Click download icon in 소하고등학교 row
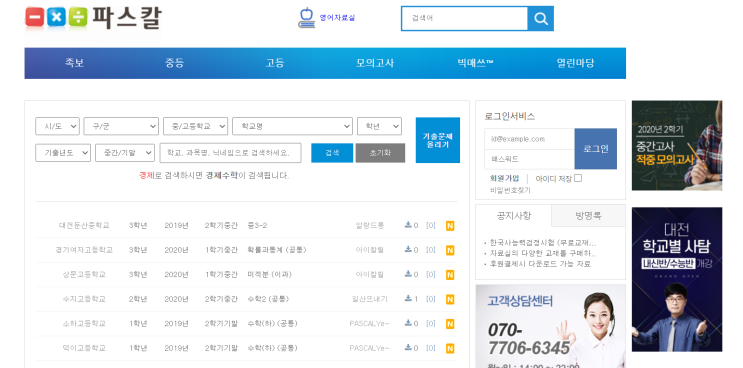The image size is (743, 368). 408,323
